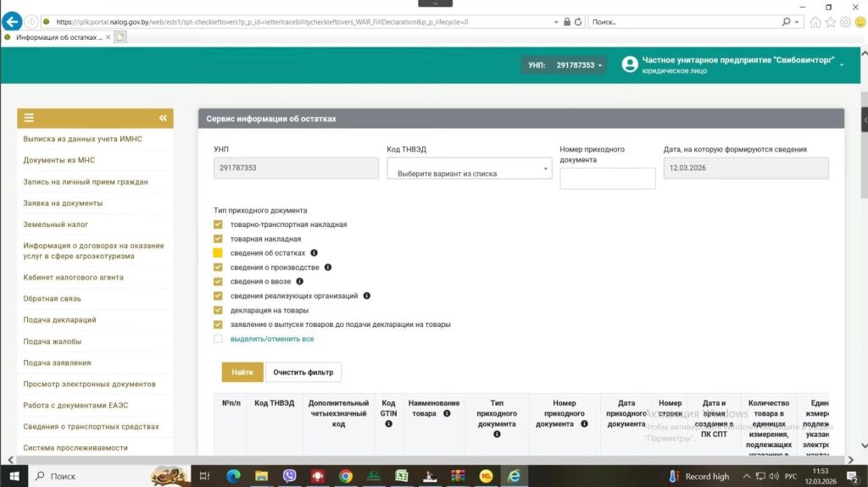The height and width of the screenshot is (487, 868).
Task: Click the hamburger menu icon in sidebar header
Action: coord(29,118)
